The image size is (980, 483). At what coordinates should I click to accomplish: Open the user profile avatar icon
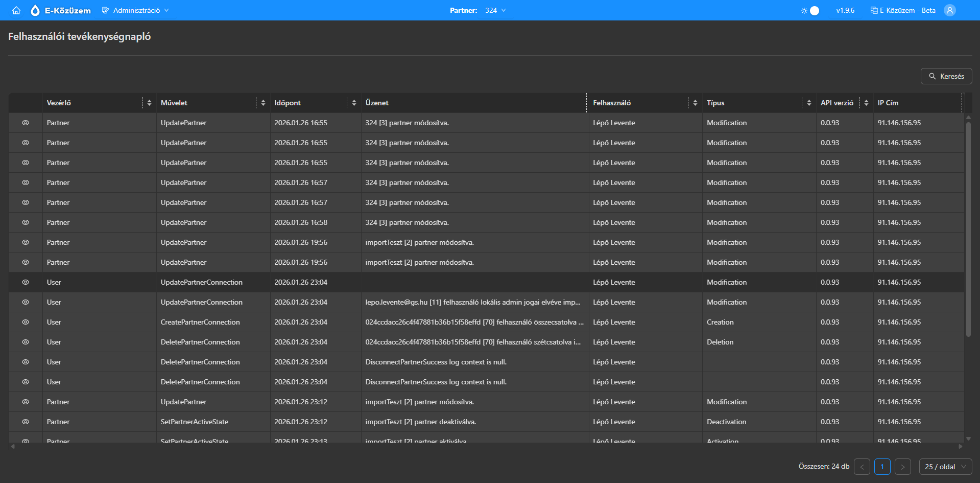(x=949, y=10)
